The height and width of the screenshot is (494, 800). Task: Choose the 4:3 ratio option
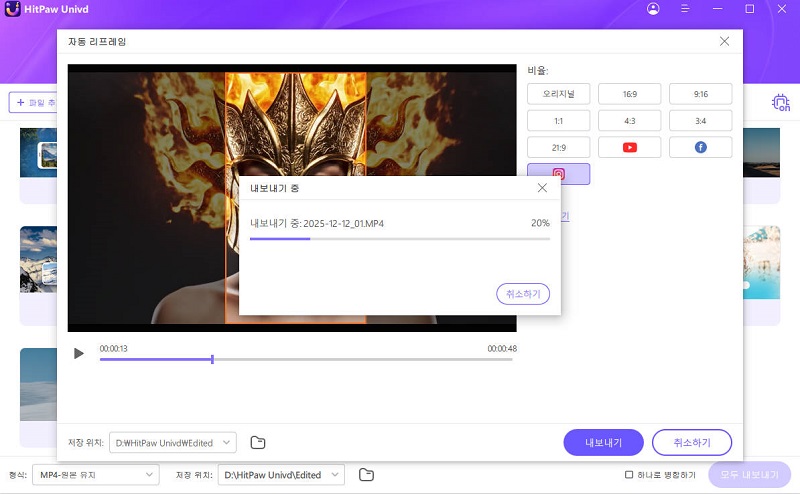pos(630,121)
